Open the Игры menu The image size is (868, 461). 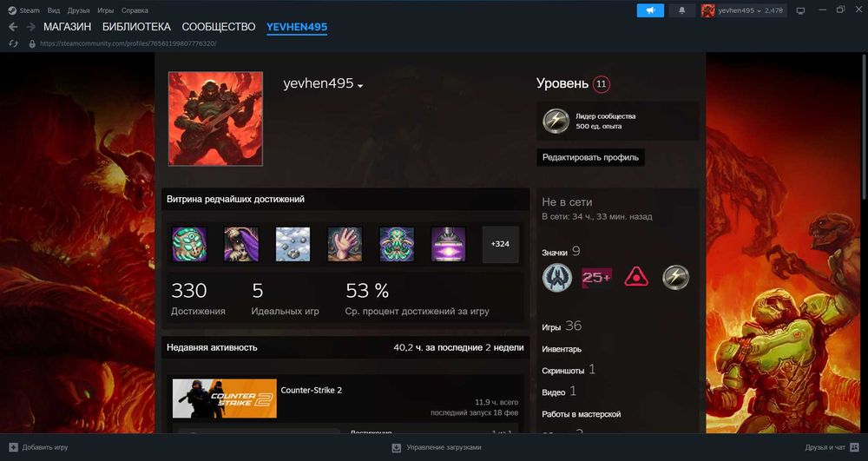pos(105,10)
